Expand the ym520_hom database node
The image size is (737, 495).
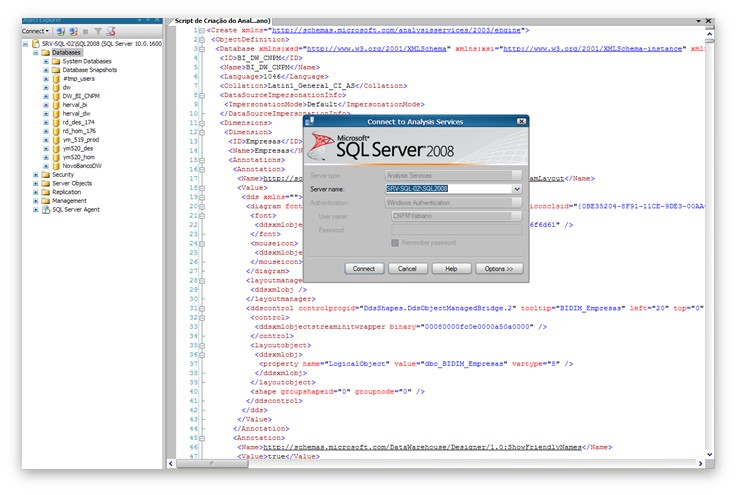tap(46, 157)
